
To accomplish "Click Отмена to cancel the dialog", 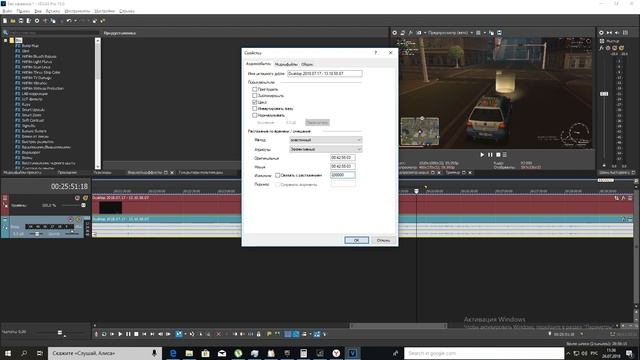I will 383,240.
